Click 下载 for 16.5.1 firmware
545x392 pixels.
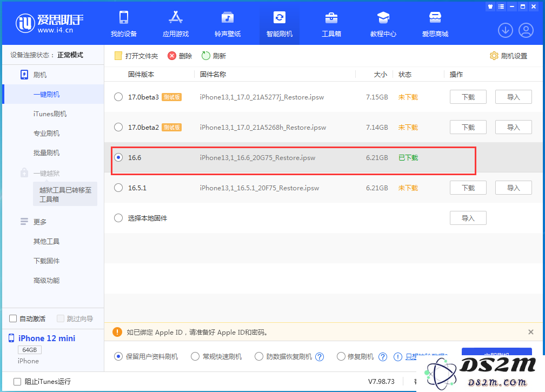tap(468, 188)
